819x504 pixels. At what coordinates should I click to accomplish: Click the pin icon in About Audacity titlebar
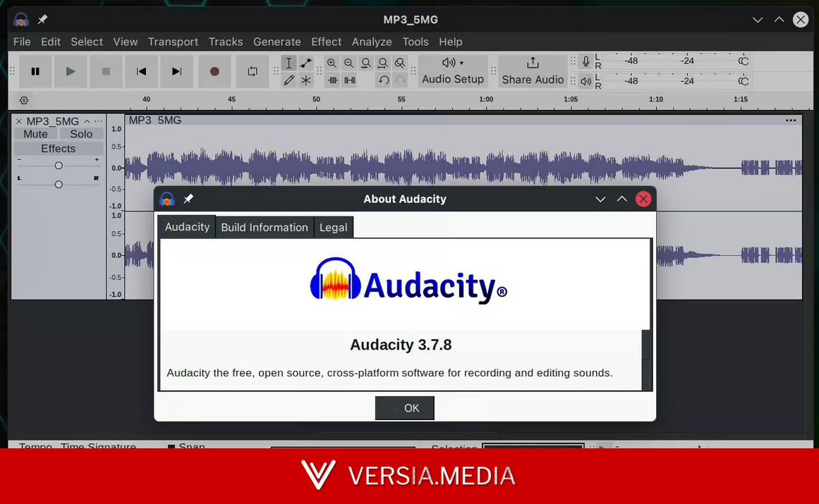coord(188,199)
